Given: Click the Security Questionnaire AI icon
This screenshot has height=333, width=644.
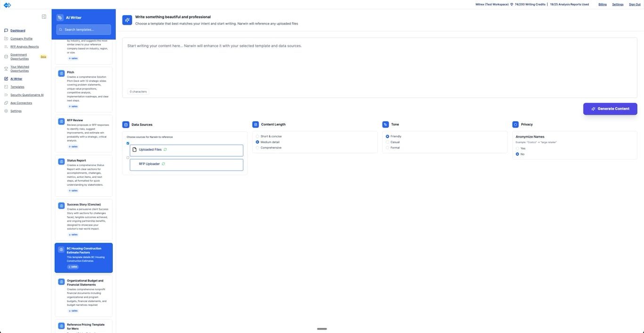Looking at the screenshot, I should point(6,95).
